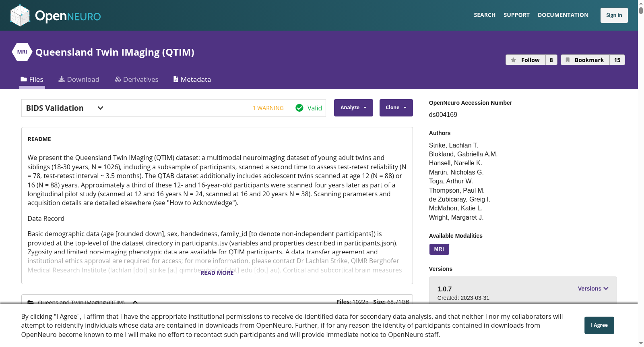This screenshot has width=644, height=347.
Task: Click author Strike, Lachlan T.
Action: tap(454, 145)
